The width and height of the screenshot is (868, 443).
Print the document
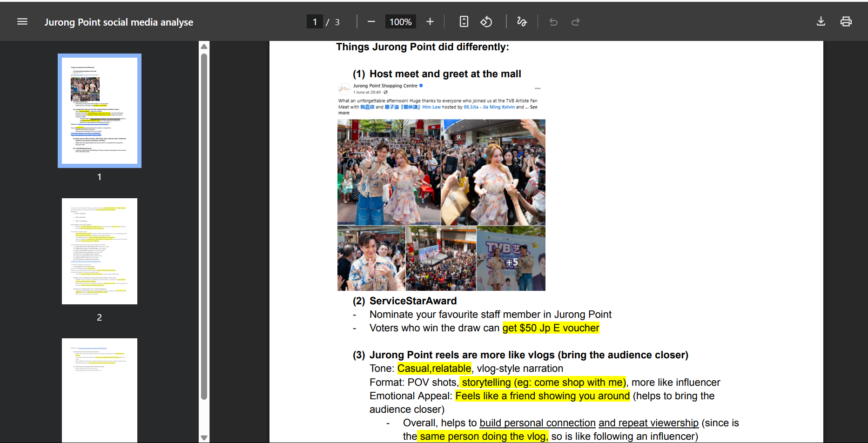point(846,22)
